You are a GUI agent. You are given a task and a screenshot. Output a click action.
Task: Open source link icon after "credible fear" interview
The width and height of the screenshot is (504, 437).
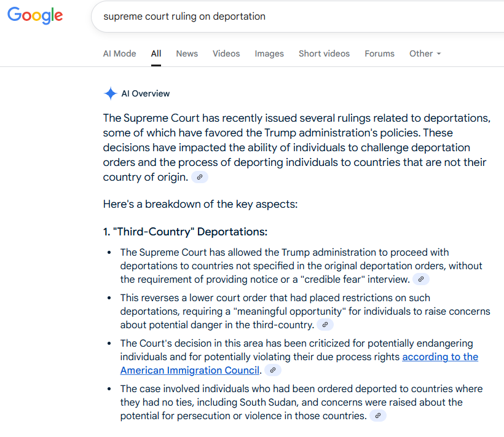click(421, 279)
